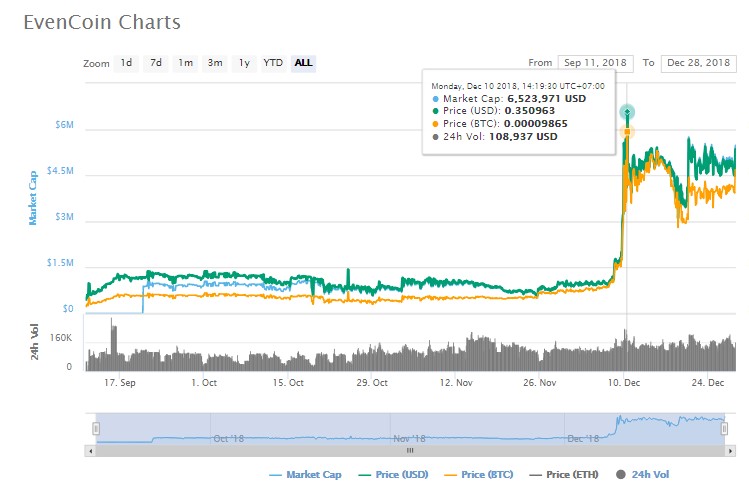Image resolution: width=749 pixels, height=496 pixels.
Task: Click the green Price (USD) peak marker
Action: click(627, 112)
